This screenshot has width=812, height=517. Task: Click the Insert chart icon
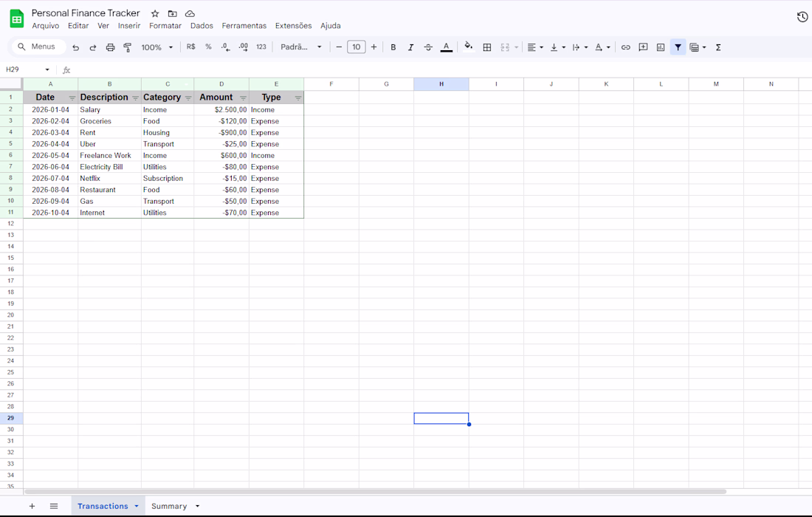661,47
